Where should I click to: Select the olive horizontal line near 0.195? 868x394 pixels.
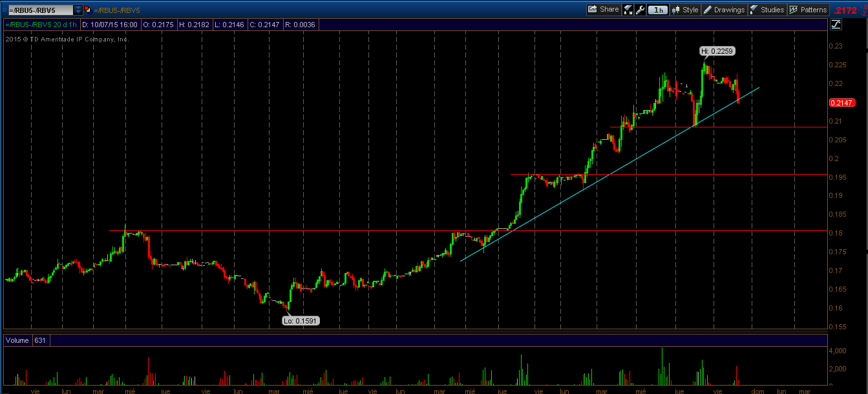pyautogui.click(x=669, y=174)
